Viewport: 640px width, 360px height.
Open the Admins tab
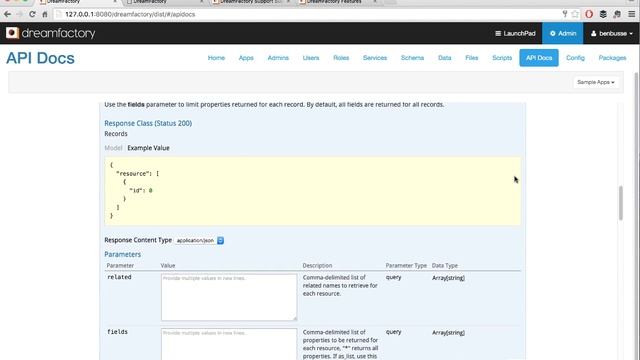click(x=278, y=58)
